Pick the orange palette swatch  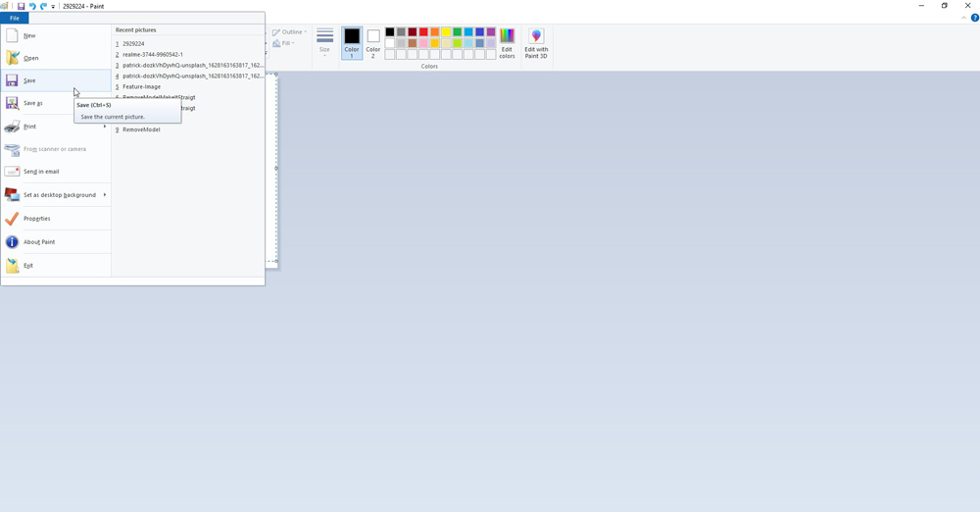click(435, 32)
